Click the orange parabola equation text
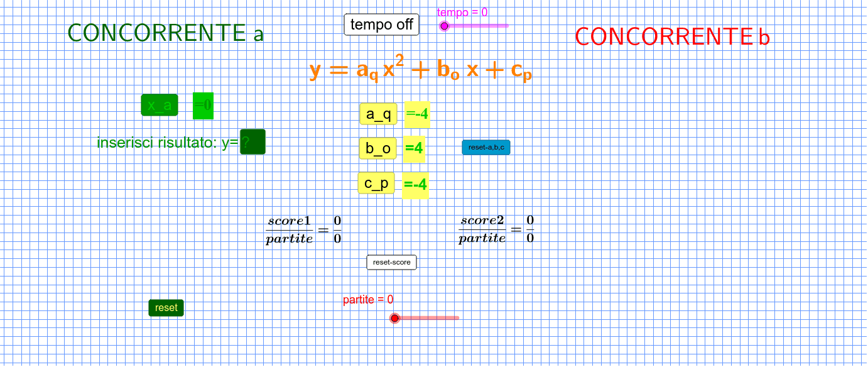Screen dimensions: 868x367 tap(421, 69)
